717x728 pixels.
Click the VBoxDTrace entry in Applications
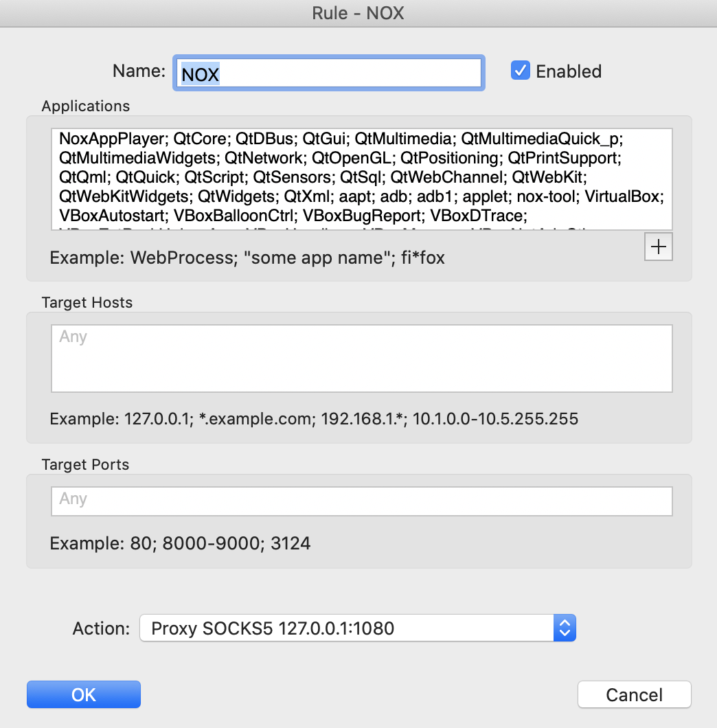click(477, 216)
